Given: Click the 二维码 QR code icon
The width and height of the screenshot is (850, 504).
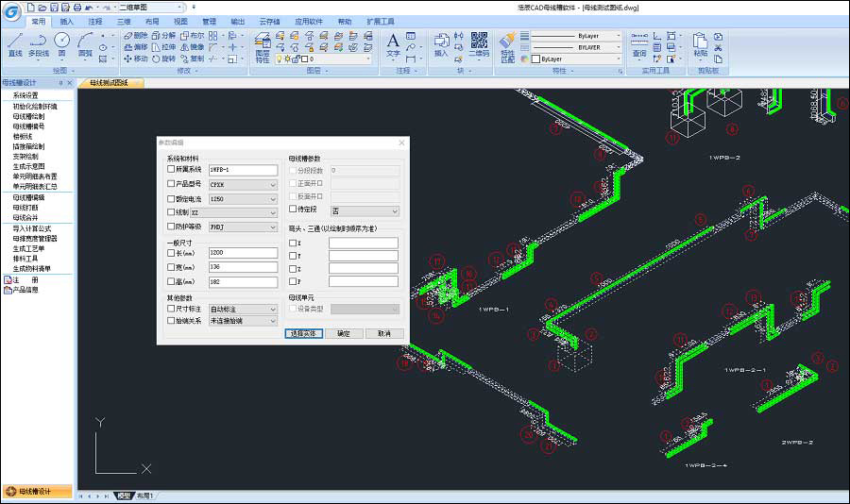Looking at the screenshot, I should (x=479, y=44).
